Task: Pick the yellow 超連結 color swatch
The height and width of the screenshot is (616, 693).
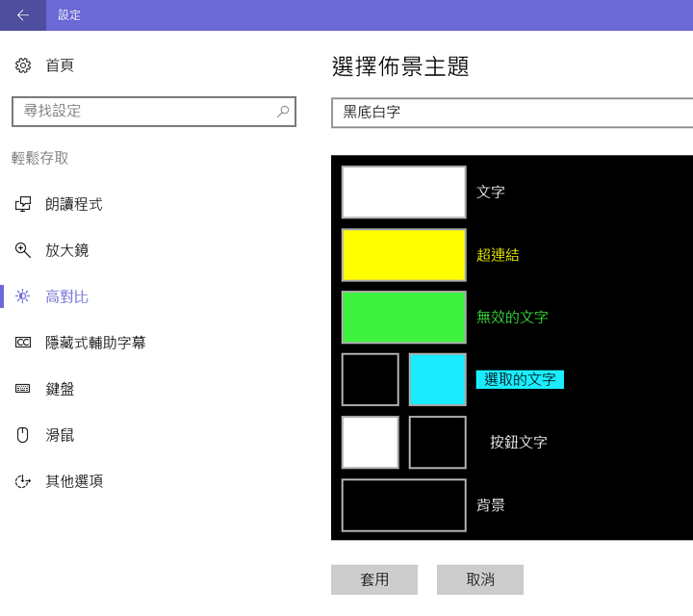Action: click(404, 255)
